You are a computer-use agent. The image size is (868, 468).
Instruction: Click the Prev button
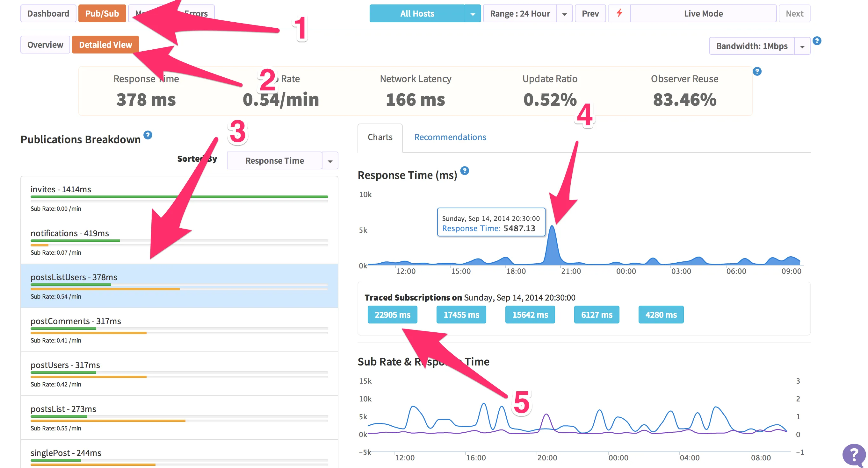(590, 13)
